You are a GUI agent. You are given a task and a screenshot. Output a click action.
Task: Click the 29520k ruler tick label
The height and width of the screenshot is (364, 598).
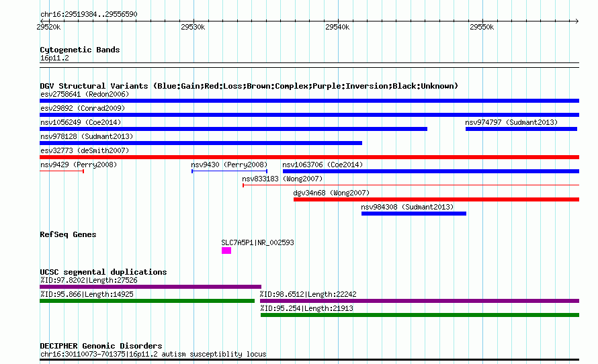pyautogui.click(x=48, y=27)
